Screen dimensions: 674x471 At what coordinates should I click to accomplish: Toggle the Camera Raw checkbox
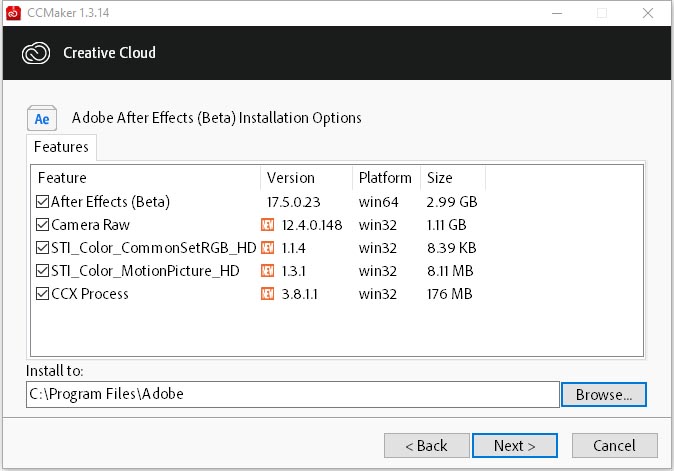pos(42,225)
